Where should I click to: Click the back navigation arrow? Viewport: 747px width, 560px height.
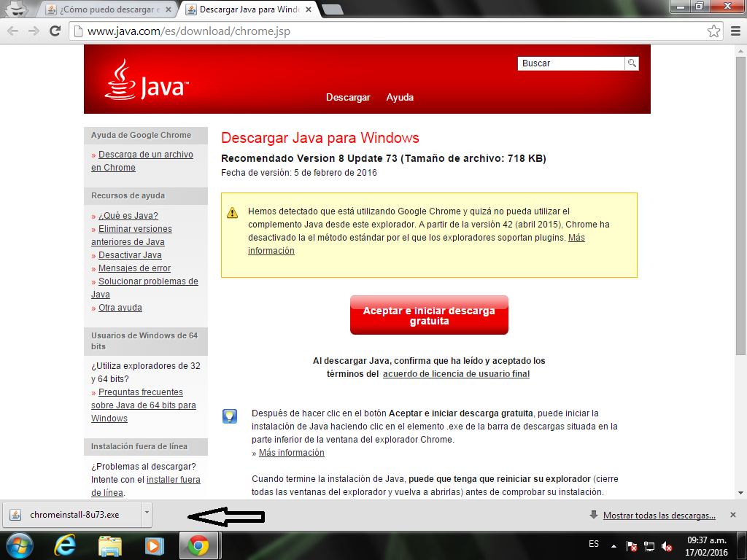click(x=12, y=31)
